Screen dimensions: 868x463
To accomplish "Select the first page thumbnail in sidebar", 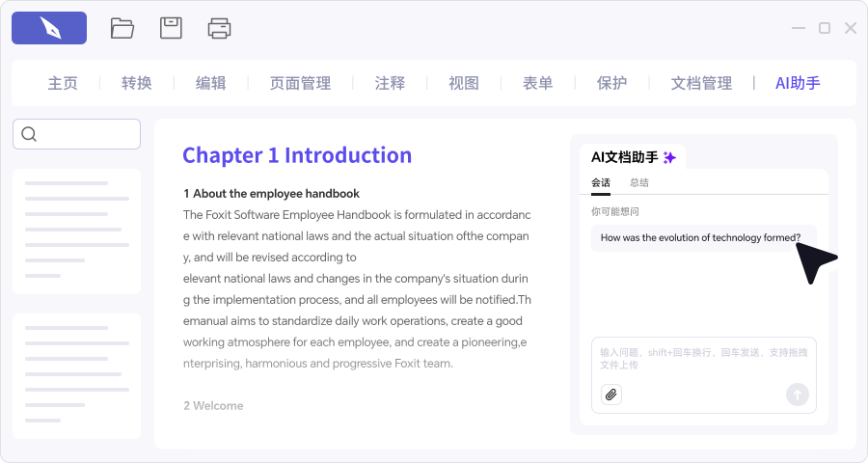I will tap(76, 231).
